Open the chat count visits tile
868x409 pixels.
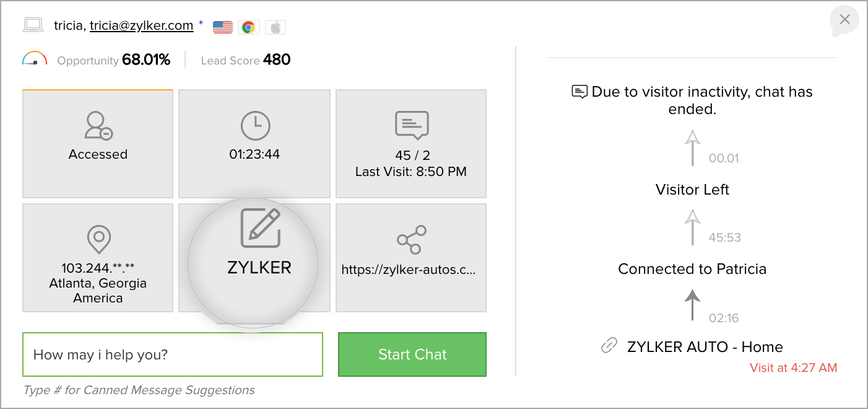coord(411,144)
